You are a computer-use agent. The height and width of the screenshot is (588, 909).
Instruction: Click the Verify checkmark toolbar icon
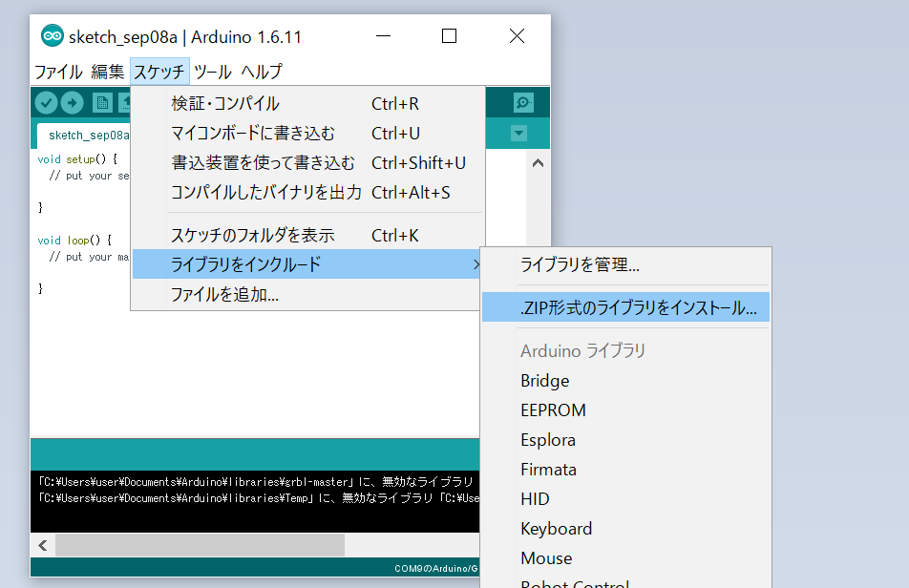[x=46, y=103]
